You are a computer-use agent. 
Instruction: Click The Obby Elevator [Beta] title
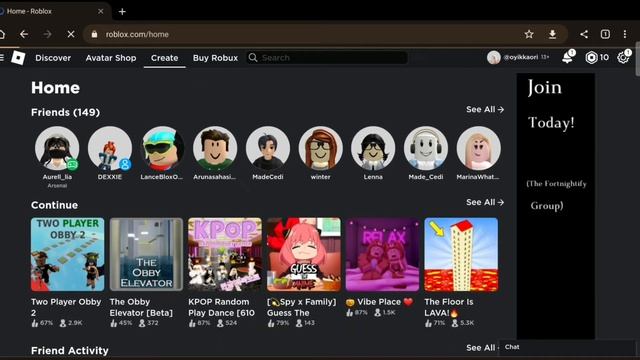click(x=141, y=307)
